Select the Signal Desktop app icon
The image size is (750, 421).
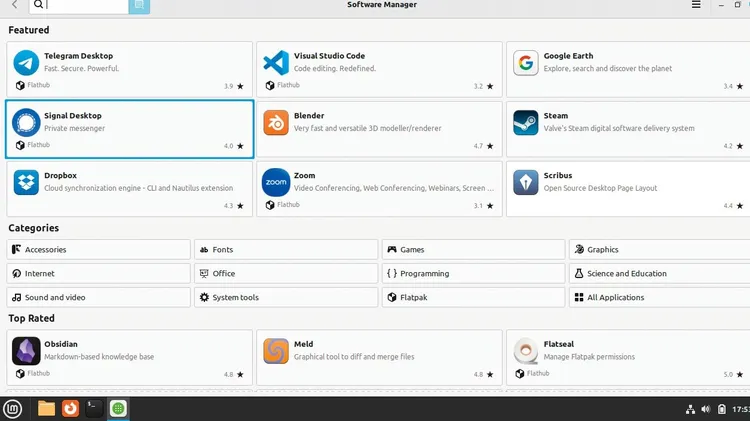pyautogui.click(x=26, y=122)
